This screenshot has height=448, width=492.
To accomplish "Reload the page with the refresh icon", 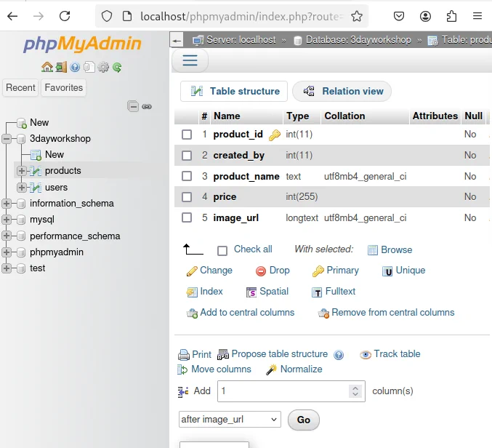I will (65, 16).
